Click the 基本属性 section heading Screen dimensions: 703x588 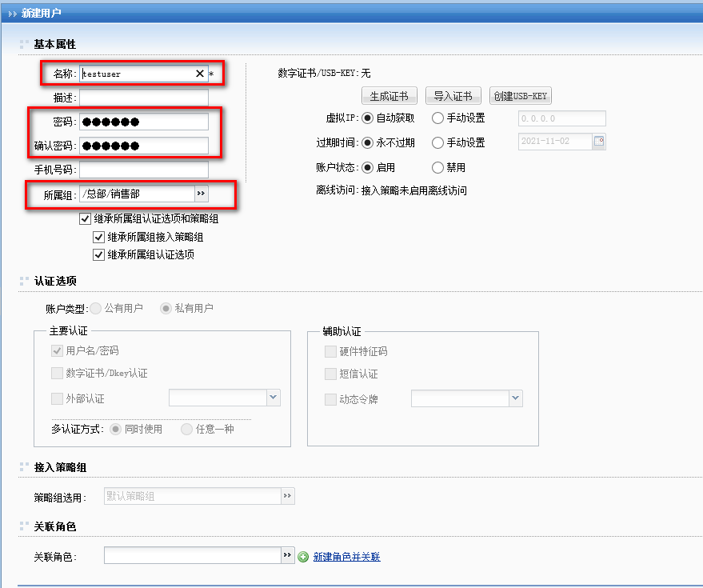click(54, 44)
